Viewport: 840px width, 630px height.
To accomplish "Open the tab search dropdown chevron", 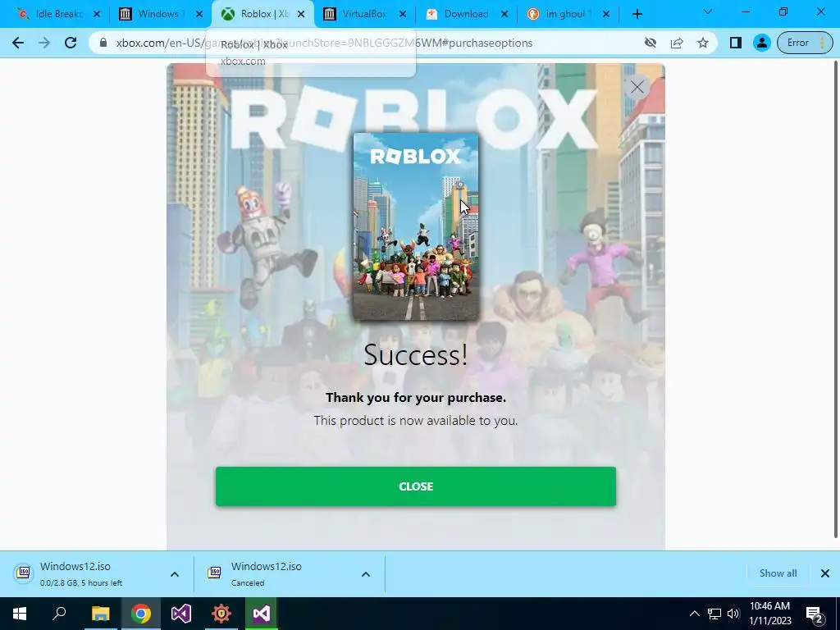I will 708,11.
